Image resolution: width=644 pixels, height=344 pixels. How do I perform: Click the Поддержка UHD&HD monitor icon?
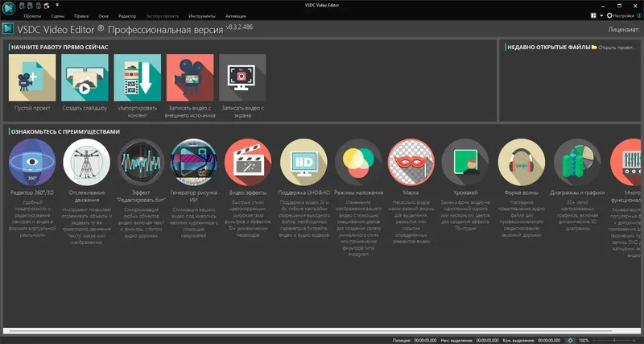(x=303, y=162)
